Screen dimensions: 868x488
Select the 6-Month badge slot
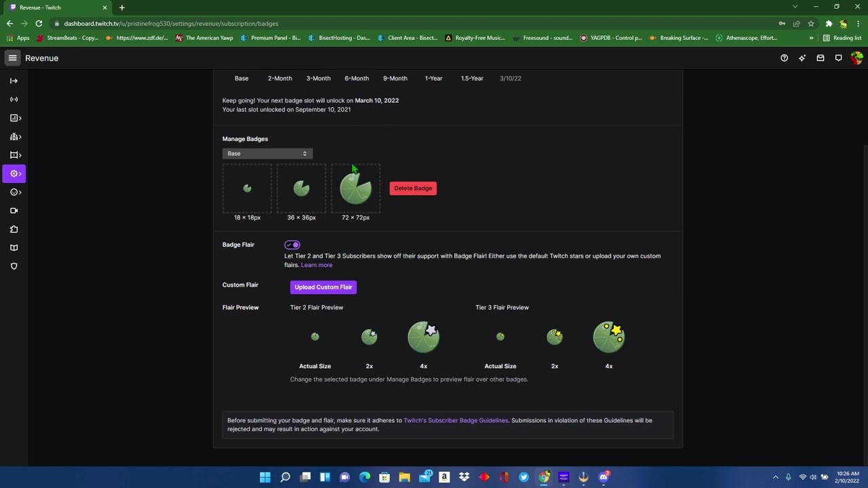tap(357, 79)
